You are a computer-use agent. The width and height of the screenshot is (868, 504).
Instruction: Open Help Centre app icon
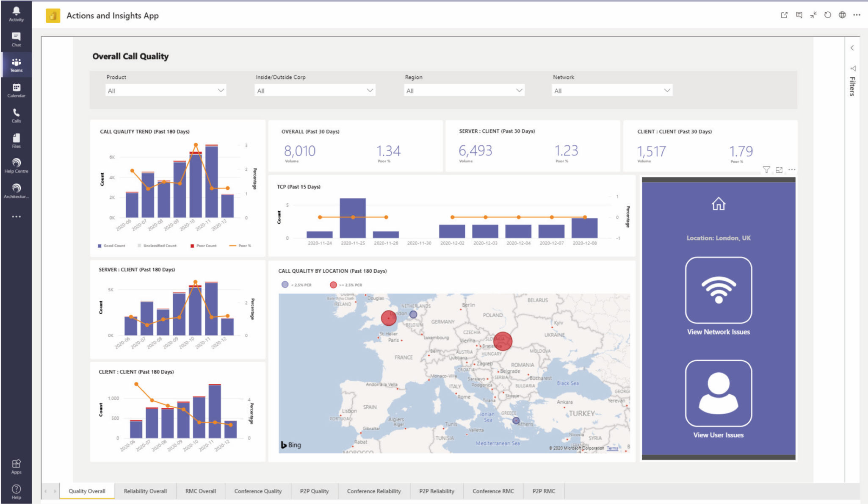[16, 166]
